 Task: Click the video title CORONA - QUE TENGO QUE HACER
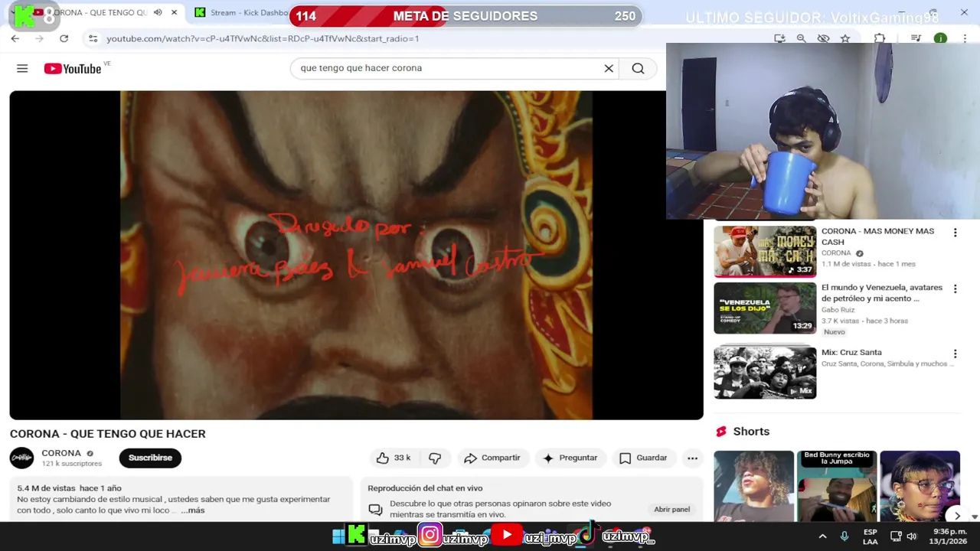click(x=108, y=434)
